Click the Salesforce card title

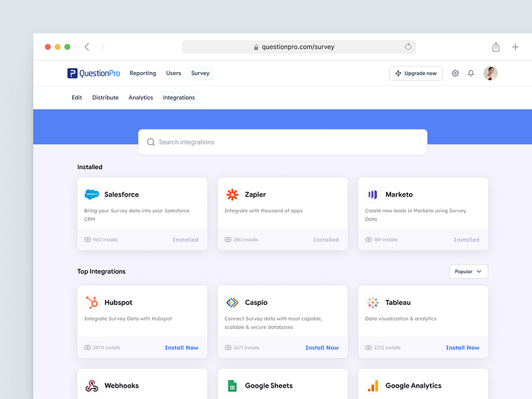coord(122,195)
